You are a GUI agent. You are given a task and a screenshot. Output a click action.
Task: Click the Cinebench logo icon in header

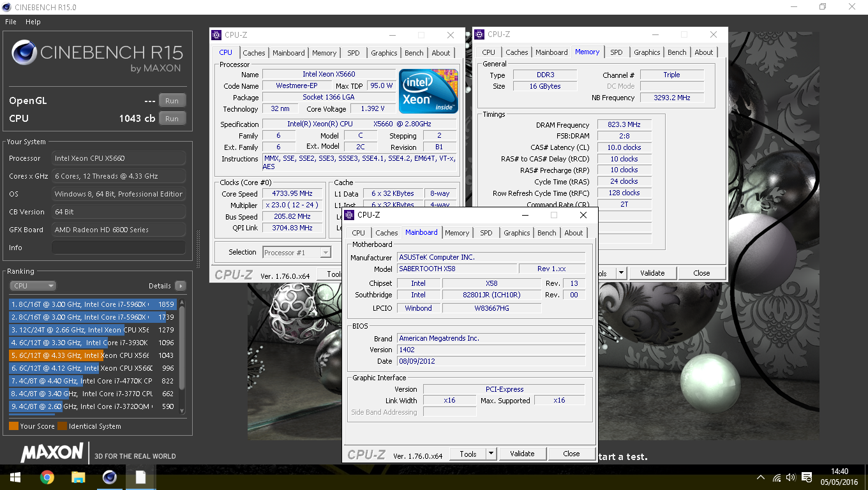[x=24, y=52]
